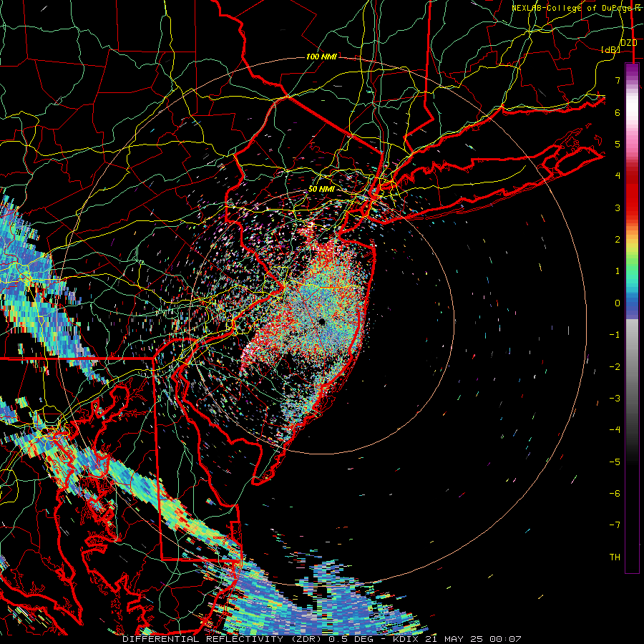Click the -1 dB scale value
Viewport: 644px width, 644px height.
[615, 335]
